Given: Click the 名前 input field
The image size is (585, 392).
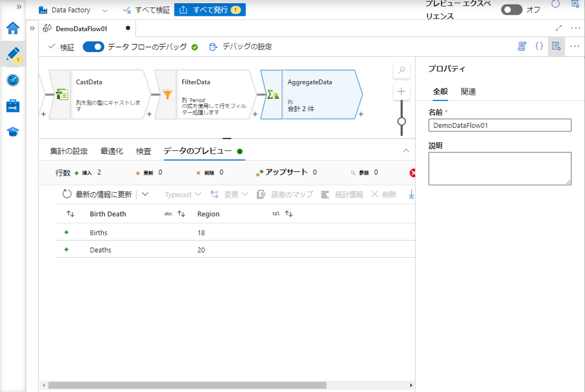Looking at the screenshot, I should coord(500,125).
